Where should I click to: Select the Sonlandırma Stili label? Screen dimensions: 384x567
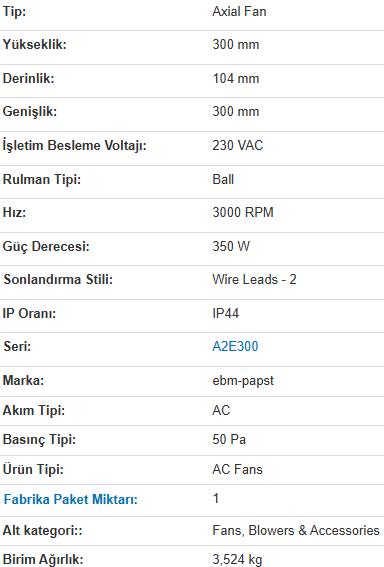coord(58,280)
